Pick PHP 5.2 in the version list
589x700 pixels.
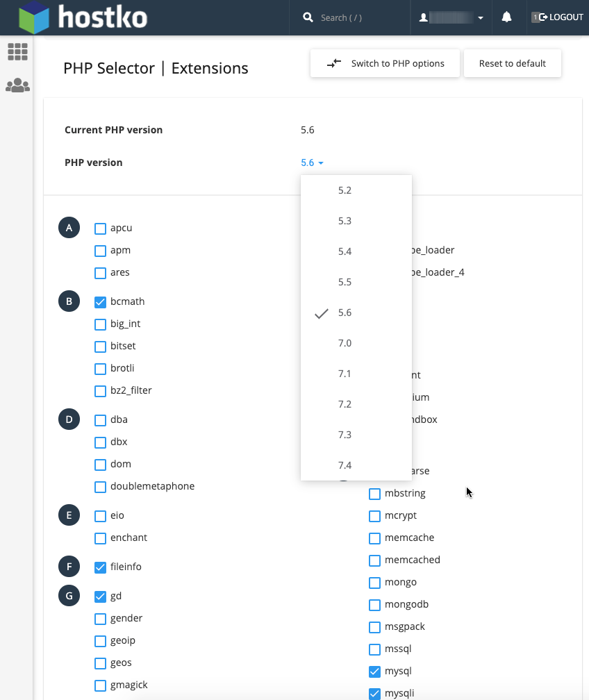coord(345,190)
